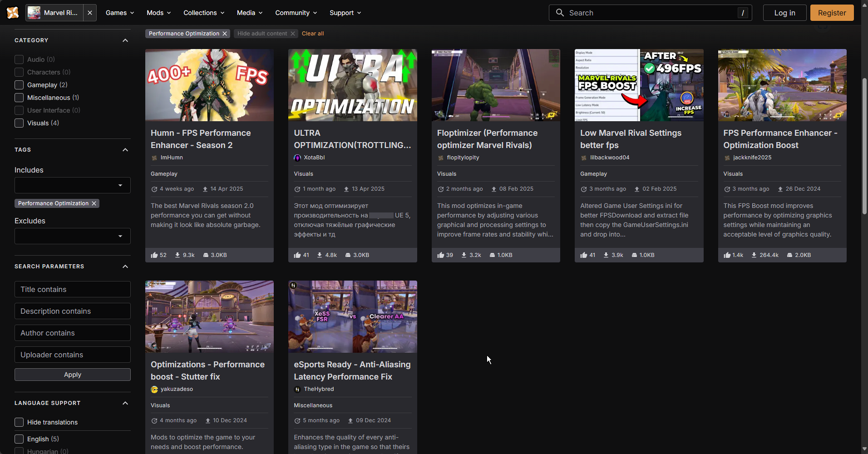Focus the Description contains field
The height and width of the screenshot is (454, 868).
pos(73,311)
